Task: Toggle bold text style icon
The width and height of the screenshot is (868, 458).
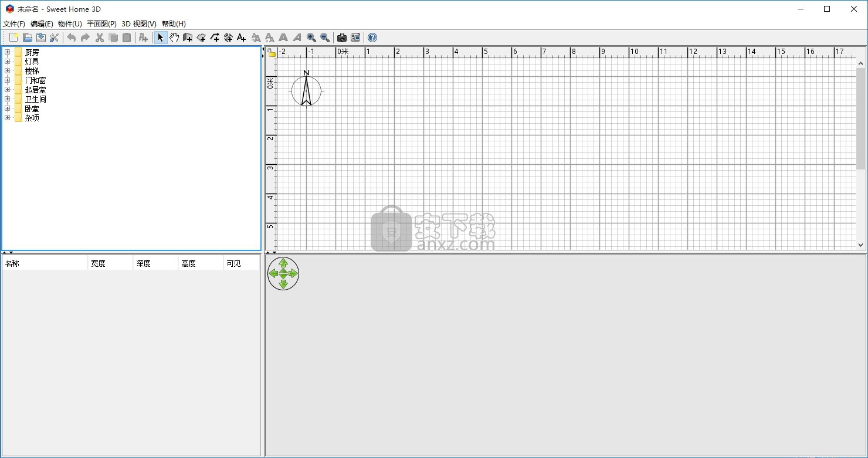Action: tap(283, 38)
